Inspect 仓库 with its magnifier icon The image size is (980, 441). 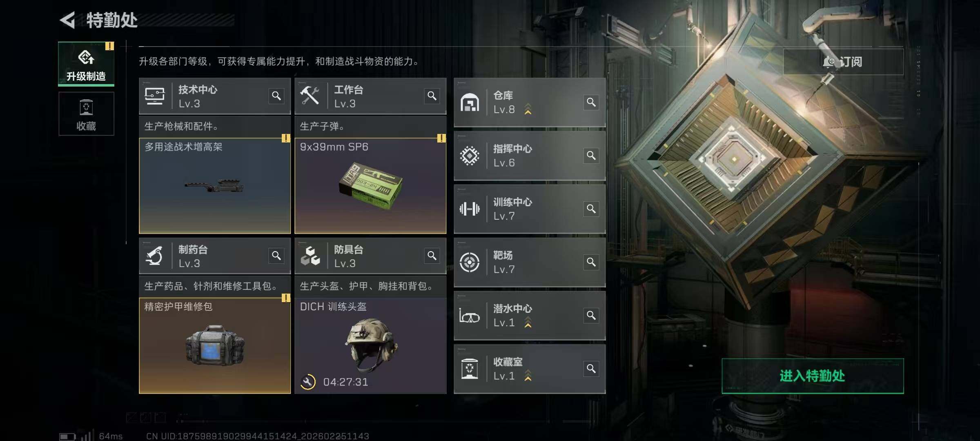click(591, 102)
